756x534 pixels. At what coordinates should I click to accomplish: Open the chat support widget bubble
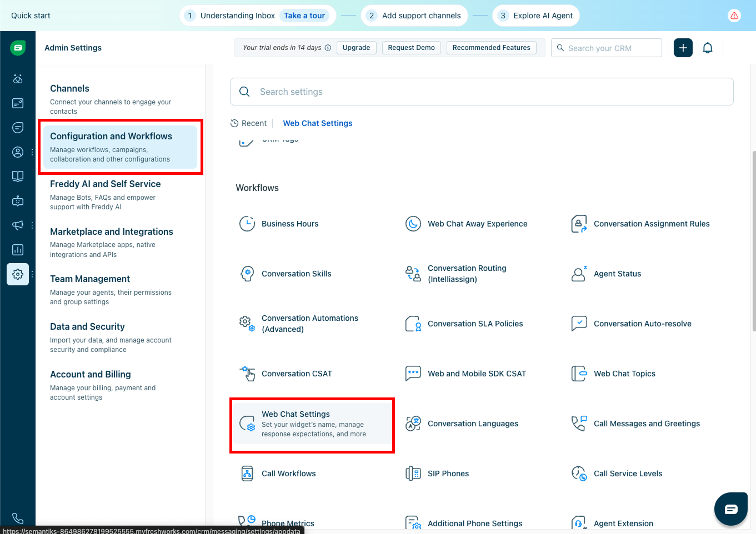(731, 509)
